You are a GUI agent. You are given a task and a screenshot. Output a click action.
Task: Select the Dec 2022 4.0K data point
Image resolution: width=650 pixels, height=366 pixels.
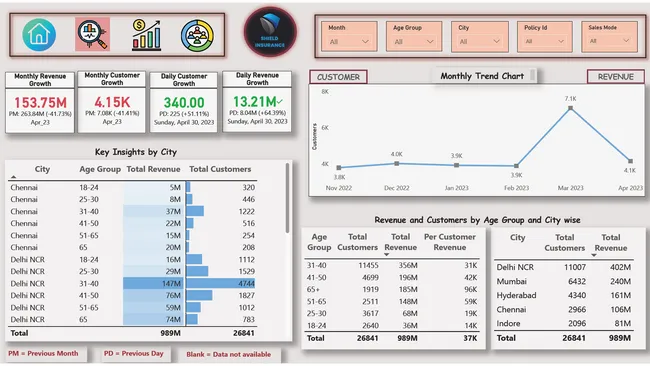click(397, 164)
